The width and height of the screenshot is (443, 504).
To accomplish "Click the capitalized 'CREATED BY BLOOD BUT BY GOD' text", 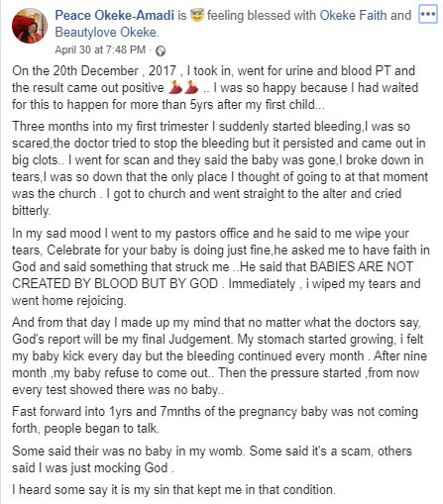I will click(115, 284).
